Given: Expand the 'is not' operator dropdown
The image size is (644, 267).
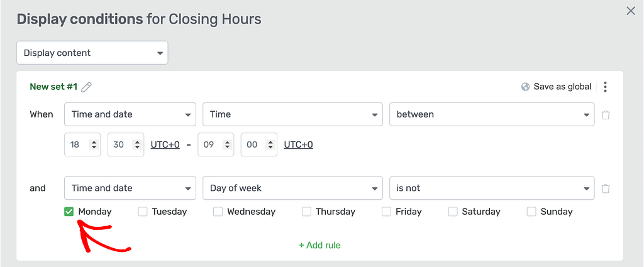Looking at the screenshot, I should click(492, 188).
